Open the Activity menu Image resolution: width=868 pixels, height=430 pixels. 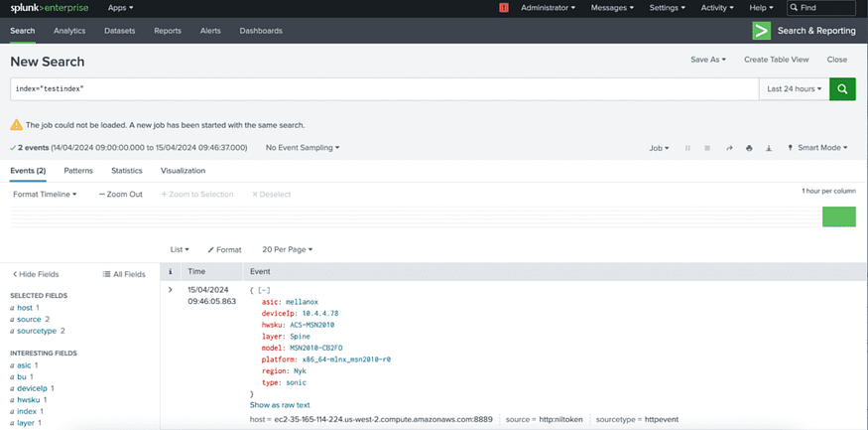point(717,8)
